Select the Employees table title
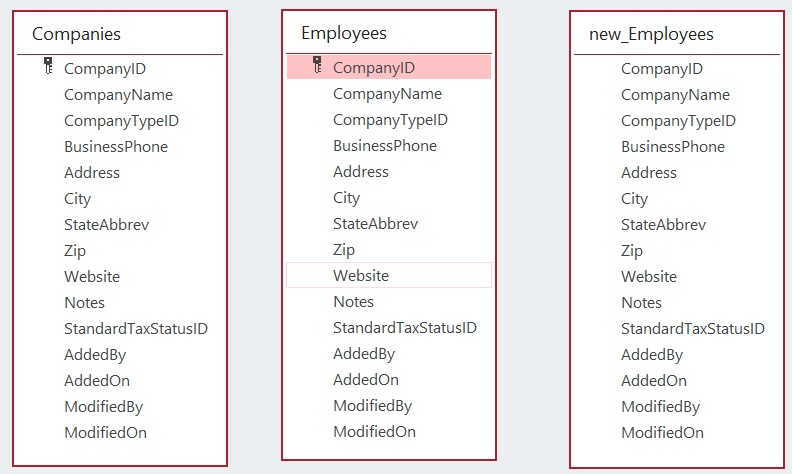This screenshot has height=474, width=792. tap(344, 33)
